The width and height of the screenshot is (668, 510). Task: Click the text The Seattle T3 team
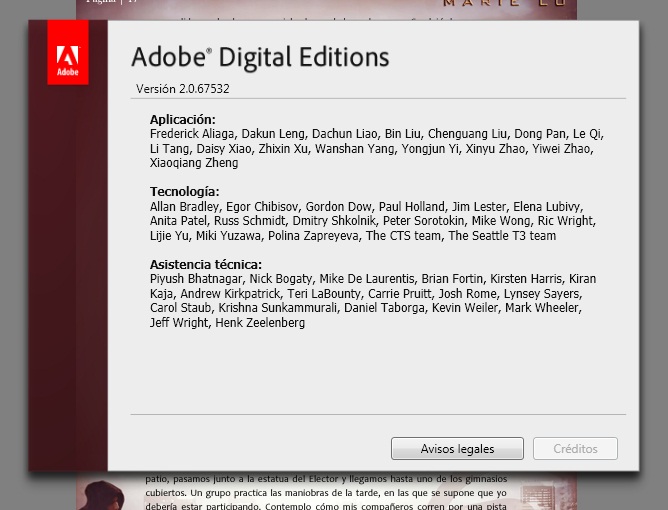[502, 236]
